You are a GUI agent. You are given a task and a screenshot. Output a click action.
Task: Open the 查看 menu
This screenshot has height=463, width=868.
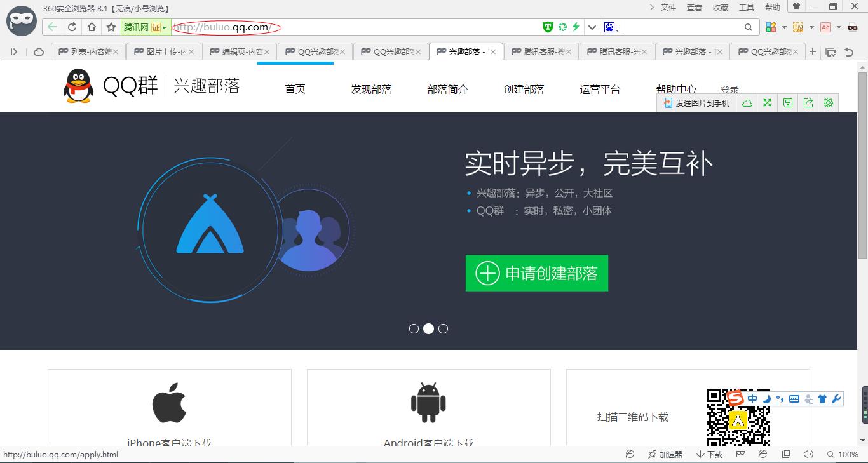(695, 8)
